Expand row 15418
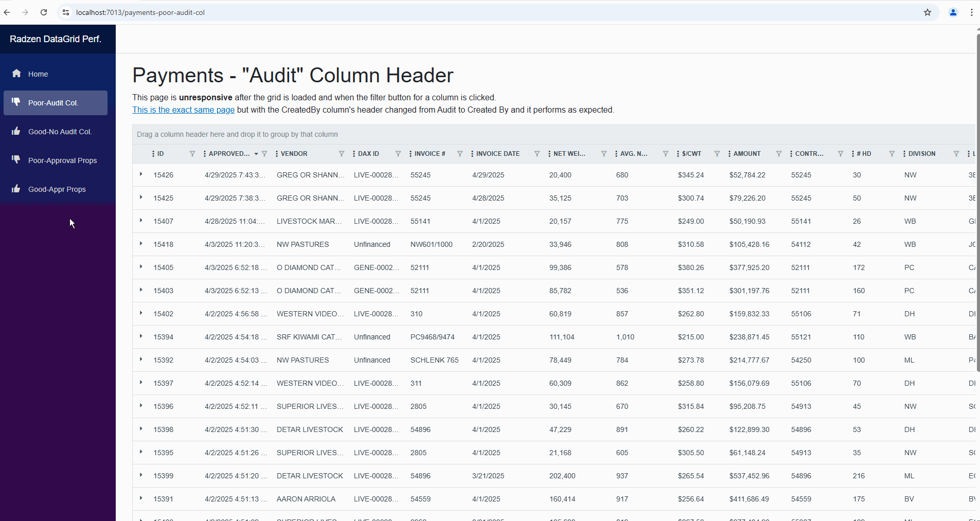The width and height of the screenshot is (980, 521). point(141,244)
